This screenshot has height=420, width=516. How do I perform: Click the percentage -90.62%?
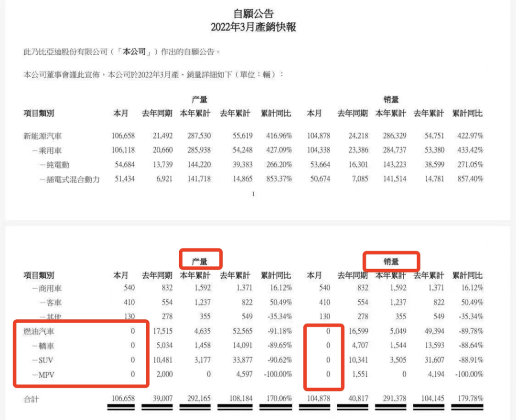pyautogui.click(x=279, y=360)
